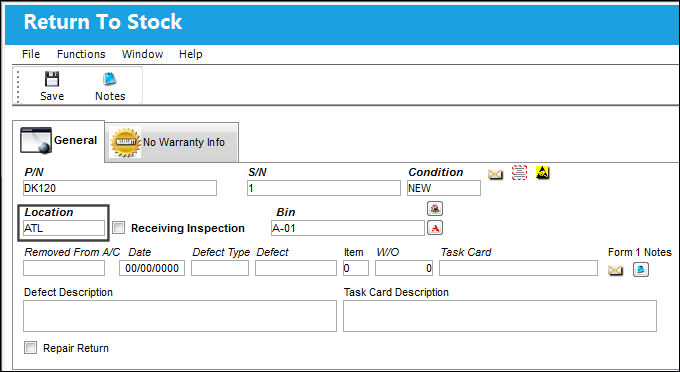Open the Window menu
The image size is (680, 372).
pos(142,54)
